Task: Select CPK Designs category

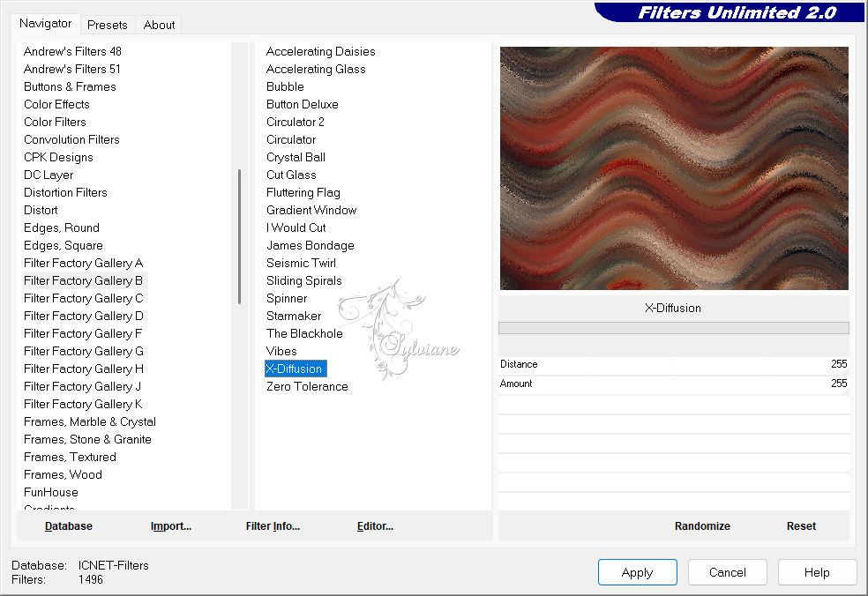Action: tap(58, 158)
